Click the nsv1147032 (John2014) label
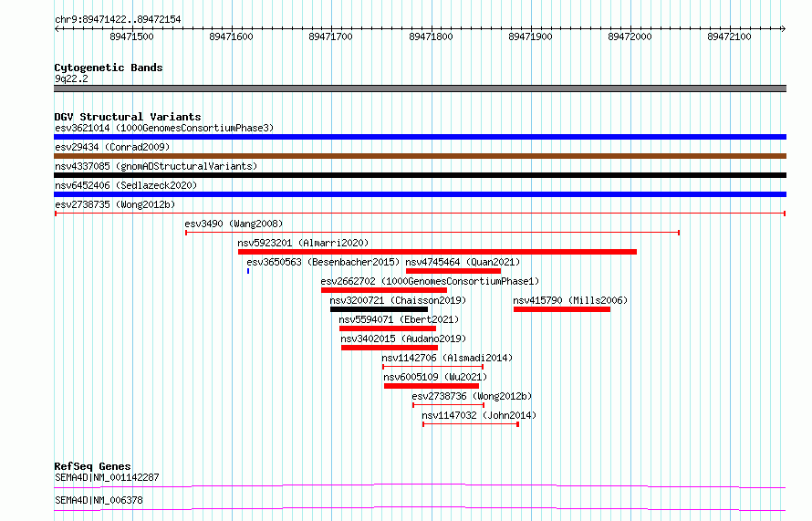The width and height of the screenshot is (812, 521). [x=479, y=415]
